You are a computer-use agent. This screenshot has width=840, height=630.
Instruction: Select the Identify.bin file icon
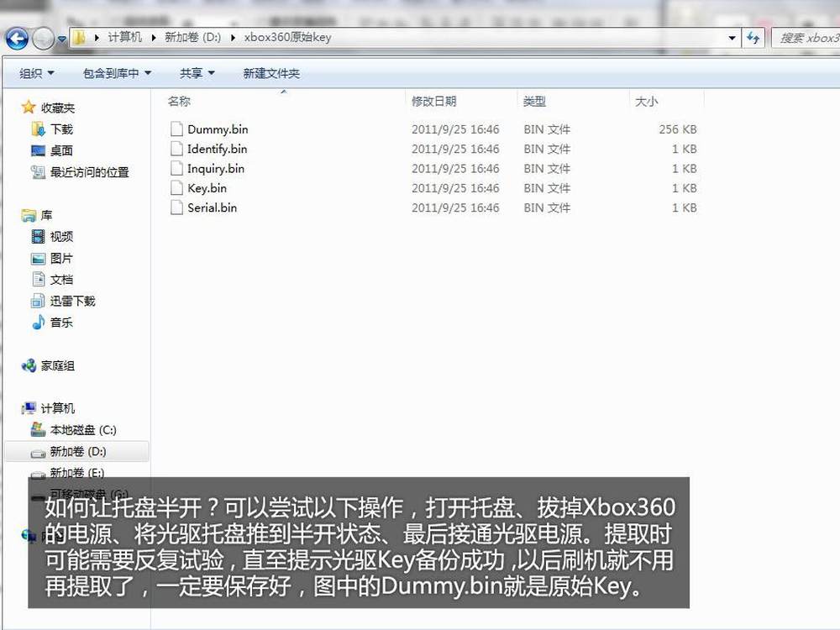(x=176, y=149)
